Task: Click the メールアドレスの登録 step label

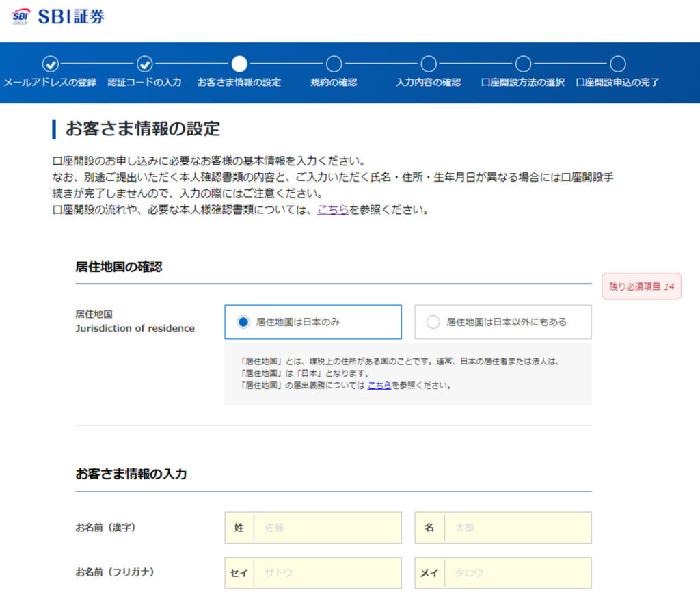Action: coord(50,83)
